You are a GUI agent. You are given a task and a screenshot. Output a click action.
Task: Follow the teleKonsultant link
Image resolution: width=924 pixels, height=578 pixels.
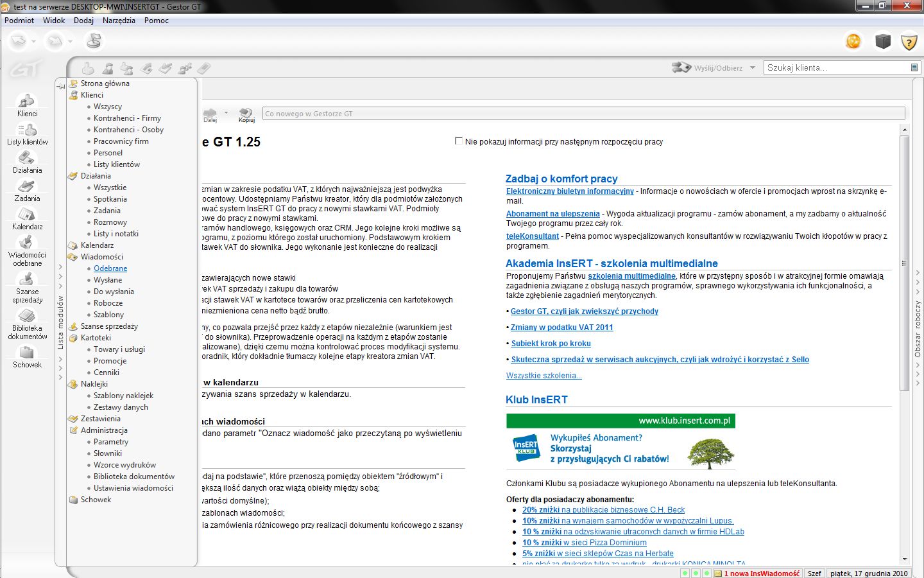pos(533,236)
